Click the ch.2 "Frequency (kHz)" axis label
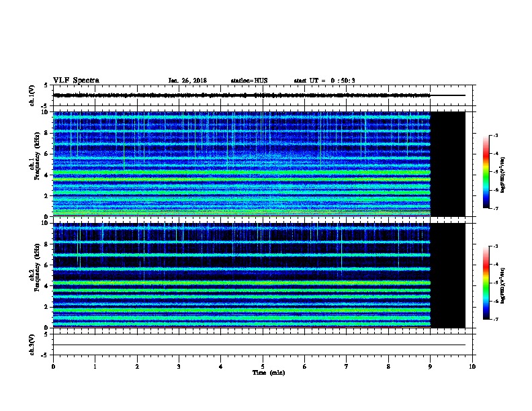The height and width of the screenshot is (411, 532). [x=37, y=267]
